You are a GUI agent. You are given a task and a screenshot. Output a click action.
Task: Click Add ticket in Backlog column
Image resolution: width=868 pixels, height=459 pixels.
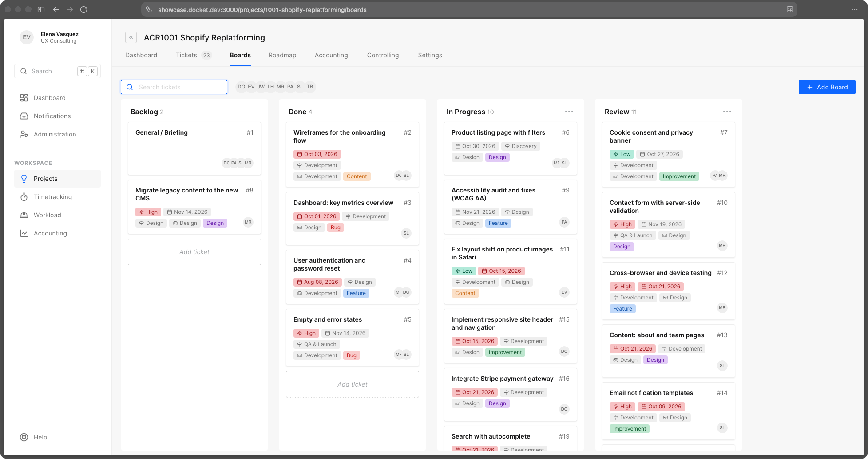click(x=194, y=252)
